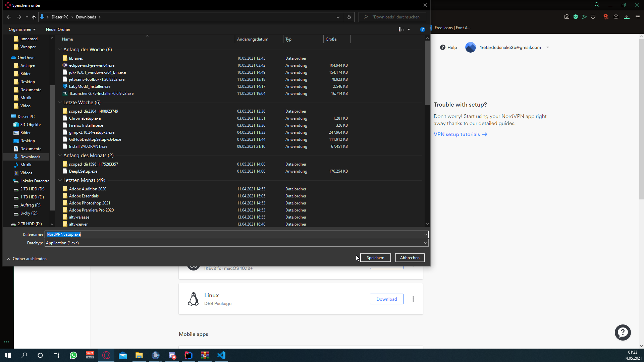The width and height of the screenshot is (644, 362).
Task: Open the Opera downloads icon
Action: [x=626, y=17]
